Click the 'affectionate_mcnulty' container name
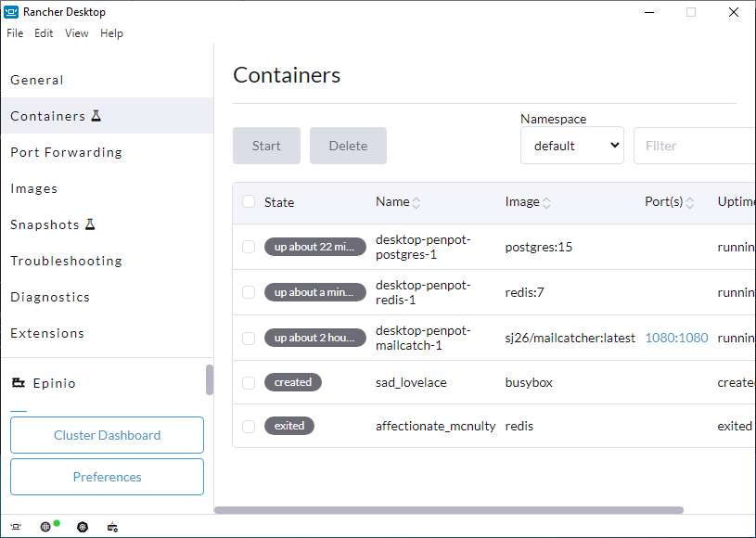The height and width of the screenshot is (538, 756). click(435, 426)
